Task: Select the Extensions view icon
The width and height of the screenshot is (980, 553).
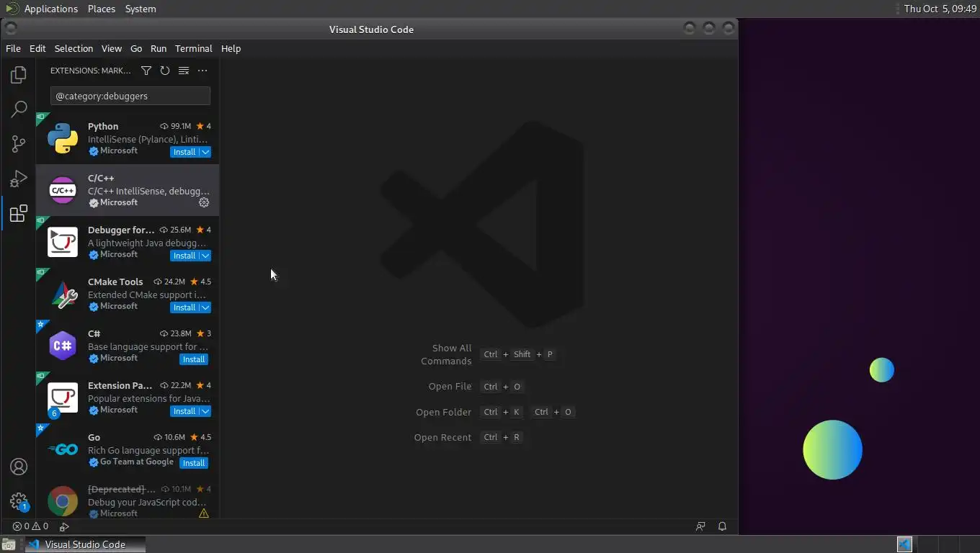Action: [x=19, y=213]
